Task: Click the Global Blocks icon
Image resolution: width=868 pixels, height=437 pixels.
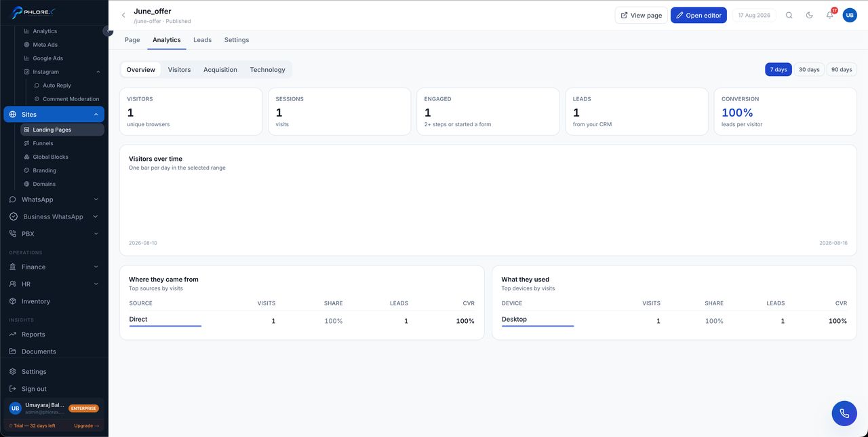Action: point(26,157)
